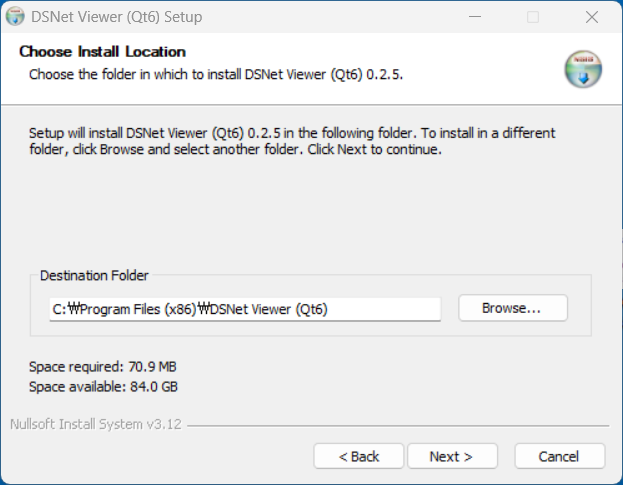
Task: Click the installer globe icon in header
Action: tap(583, 69)
